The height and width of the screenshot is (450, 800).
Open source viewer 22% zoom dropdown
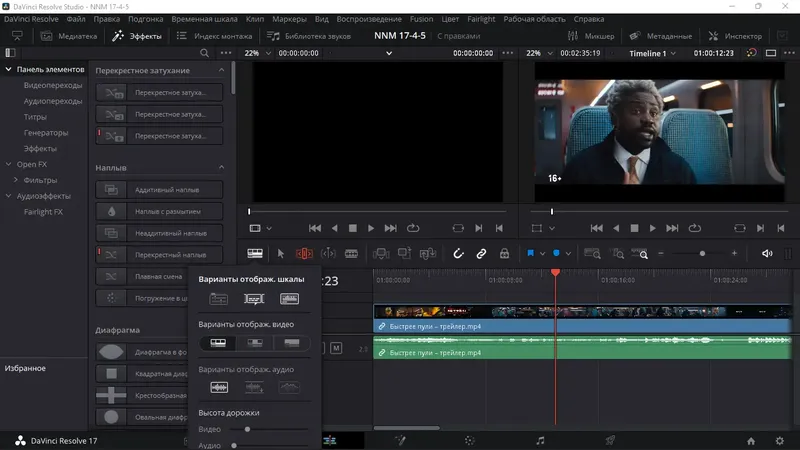tap(257, 53)
